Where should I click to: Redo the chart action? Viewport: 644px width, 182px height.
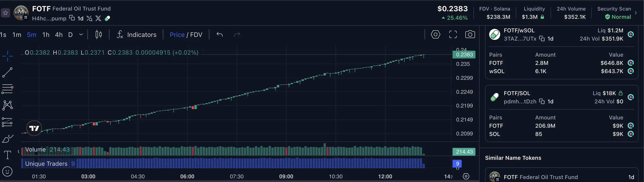pos(237,34)
